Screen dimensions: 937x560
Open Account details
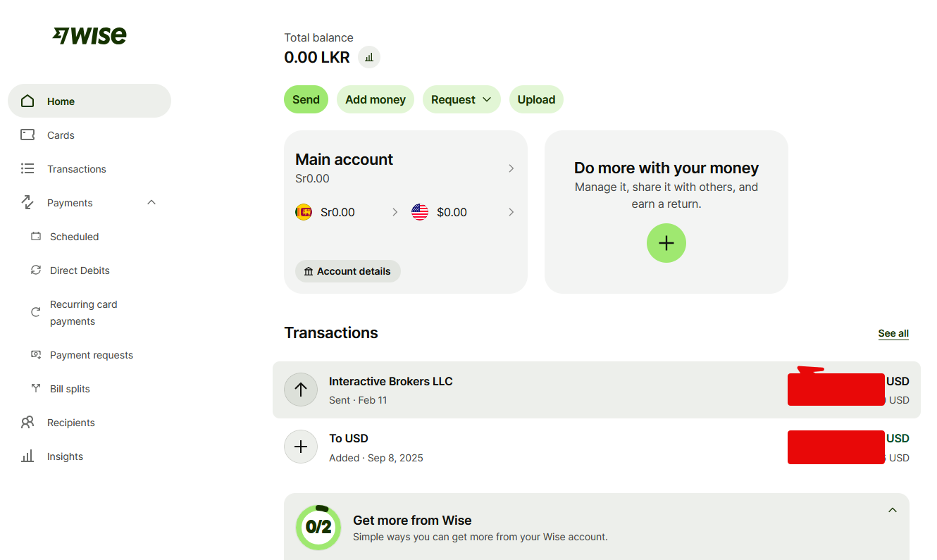point(348,271)
